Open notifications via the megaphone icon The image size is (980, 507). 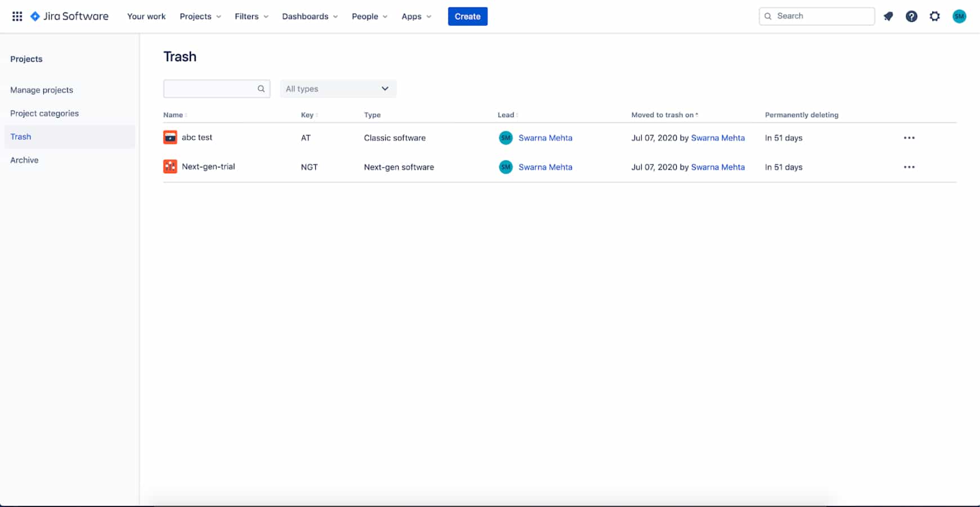tap(888, 16)
